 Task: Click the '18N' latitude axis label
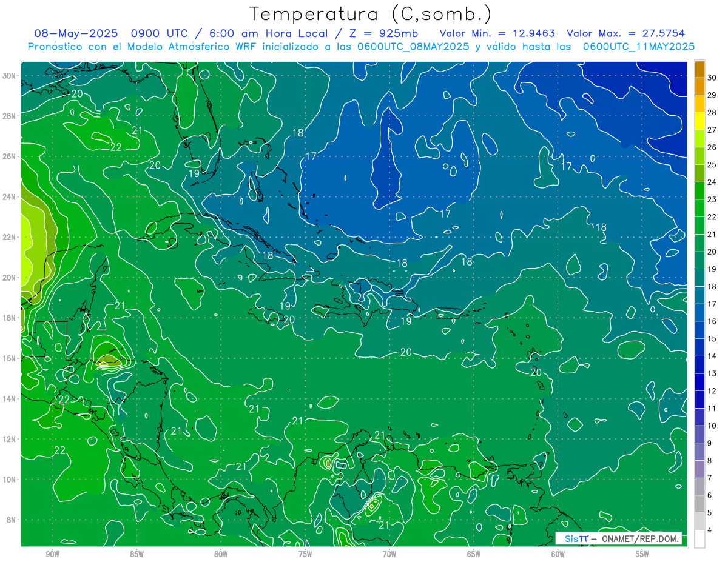(10, 318)
